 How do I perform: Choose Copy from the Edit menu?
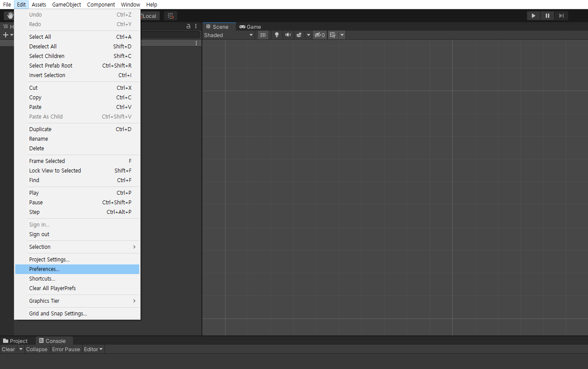click(77, 97)
